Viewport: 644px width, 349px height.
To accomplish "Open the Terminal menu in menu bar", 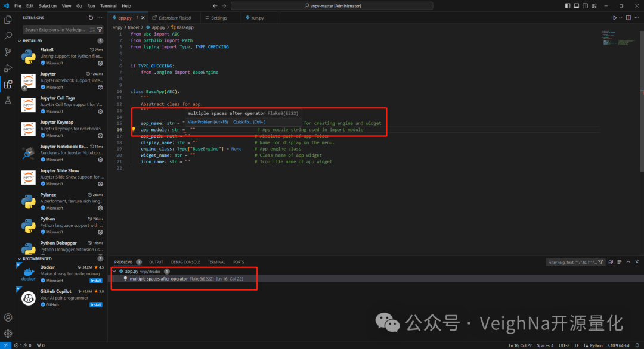I will point(109,5).
